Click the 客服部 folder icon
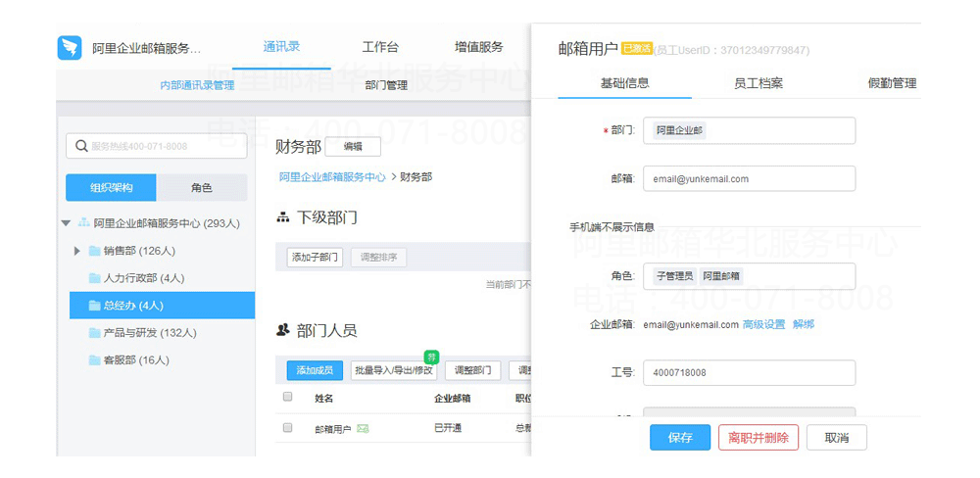Image resolution: width=980 pixels, height=478 pixels. (95, 360)
